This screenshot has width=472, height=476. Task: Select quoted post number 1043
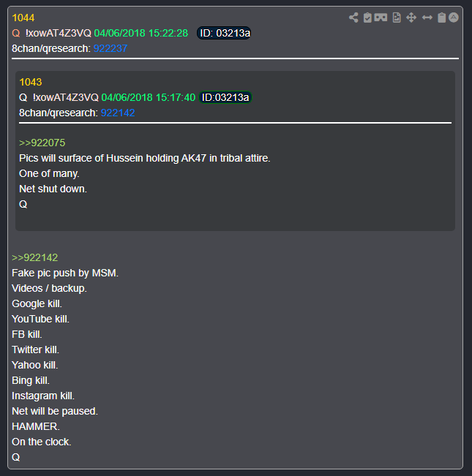31,83
